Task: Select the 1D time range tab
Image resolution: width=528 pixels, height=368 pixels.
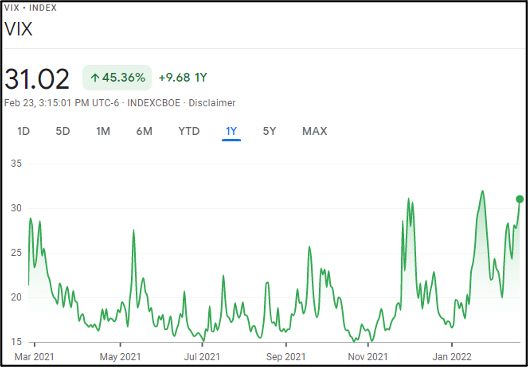Action: point(24,131)
